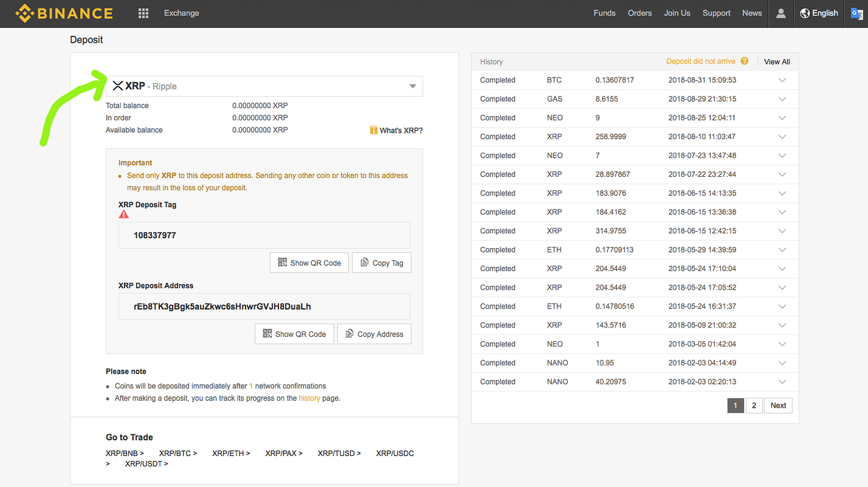Show QR Code for the deposit tag
The width and height of the screenshot is (868, 487).
pos(309,262)
